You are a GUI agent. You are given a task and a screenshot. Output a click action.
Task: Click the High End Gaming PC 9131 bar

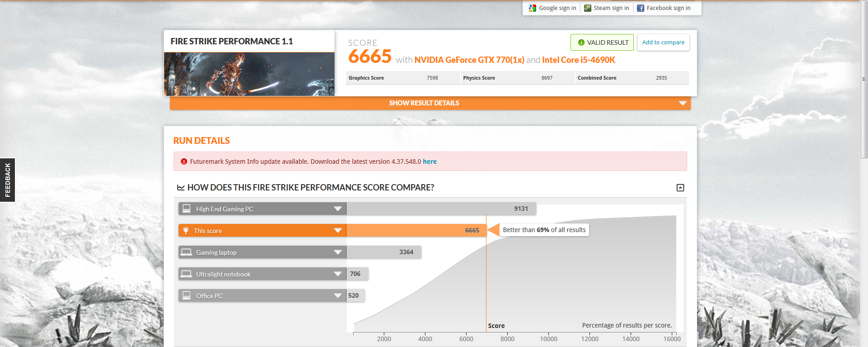pos(441,209)
